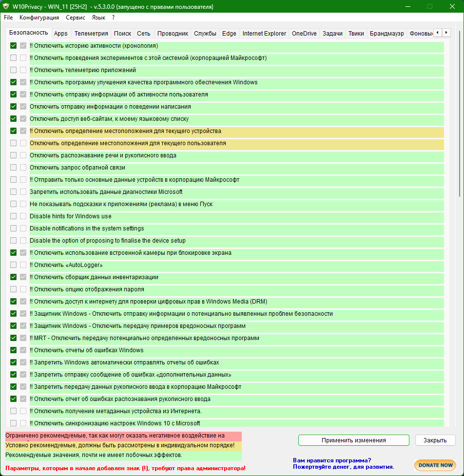Uncheck first checkbox for 'Отключить историю активности'
This screenshot has height=476, width=464.
14,46
